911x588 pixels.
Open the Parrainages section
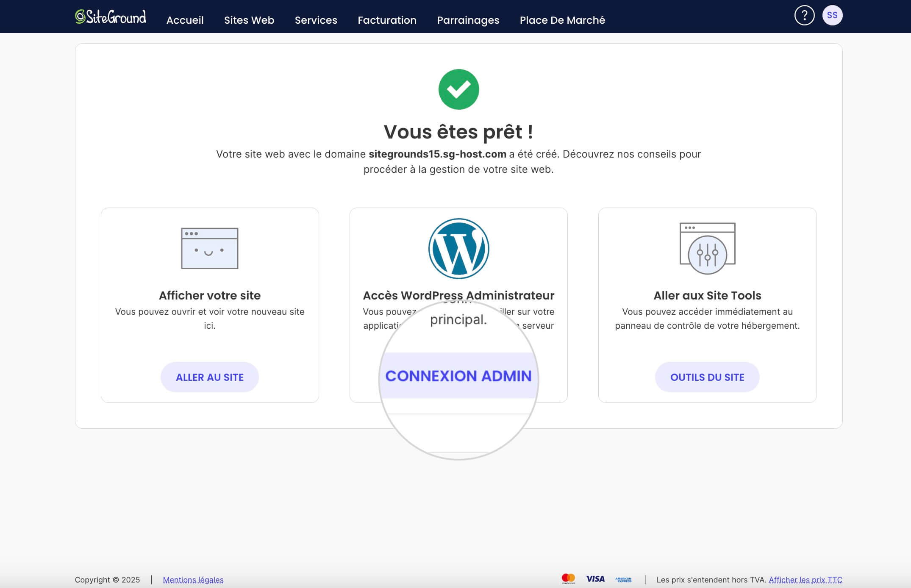(468, 20)
